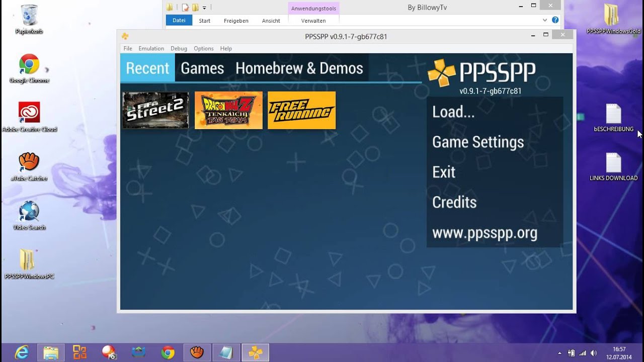644x362 pixels.
Task: Launch Dragon Ball Z Tenkaichi Tag Team
Action: tap(228, 110)
